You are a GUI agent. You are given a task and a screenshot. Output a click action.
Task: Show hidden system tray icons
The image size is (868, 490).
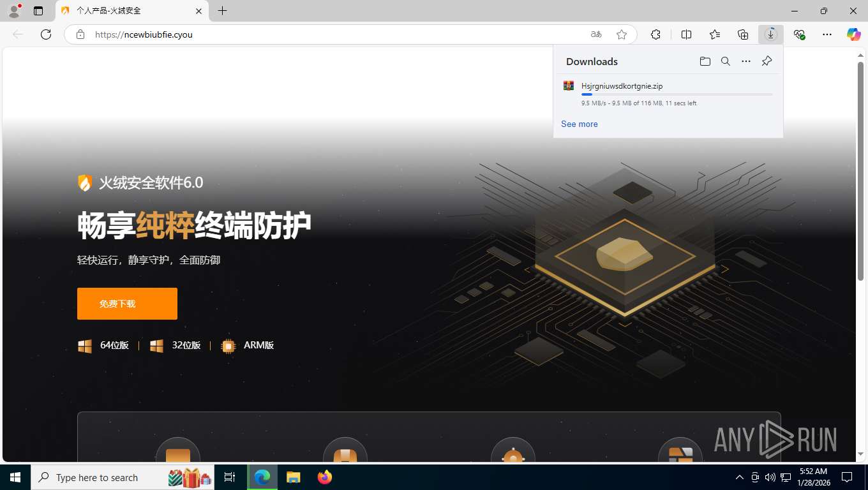point(739,477)
